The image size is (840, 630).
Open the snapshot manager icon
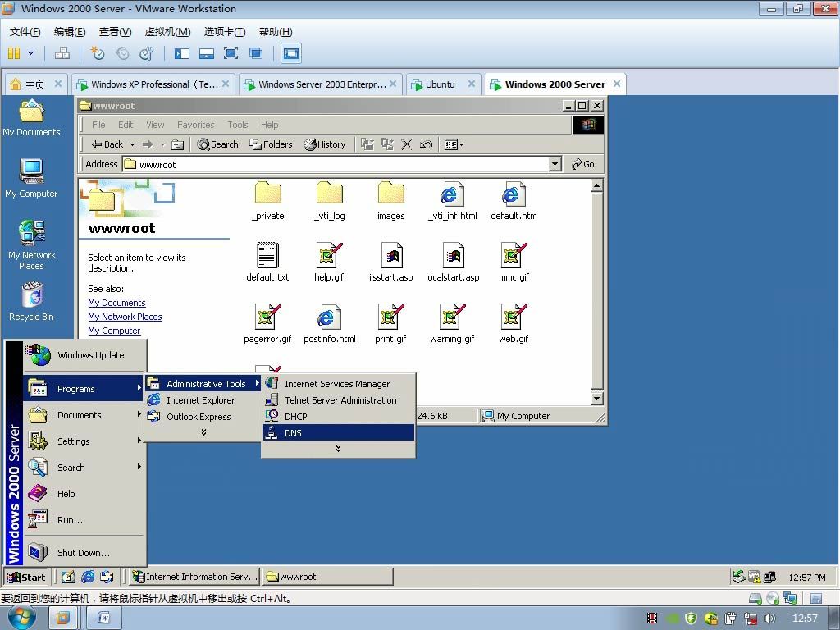146,53
